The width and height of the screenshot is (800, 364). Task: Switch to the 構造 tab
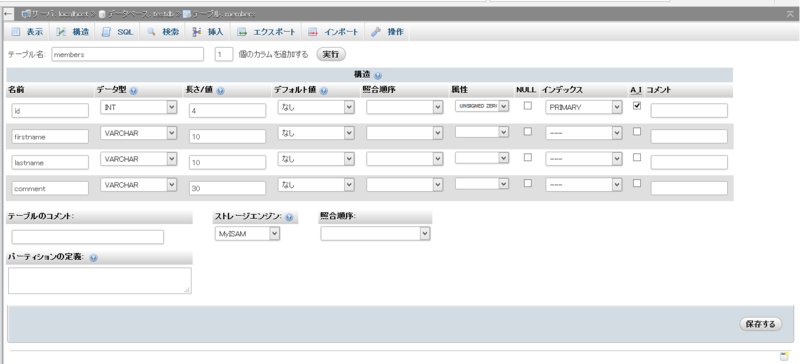(x=72, y=32)
